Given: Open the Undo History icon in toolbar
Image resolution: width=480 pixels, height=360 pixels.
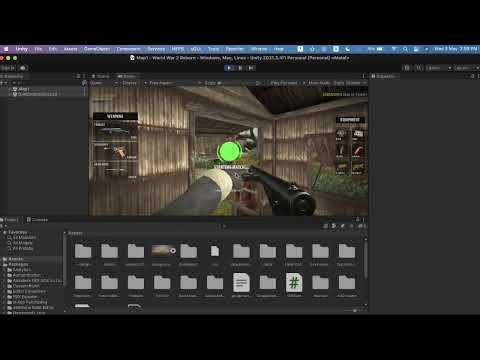Looking at the screenshot, I should point(407,68).
